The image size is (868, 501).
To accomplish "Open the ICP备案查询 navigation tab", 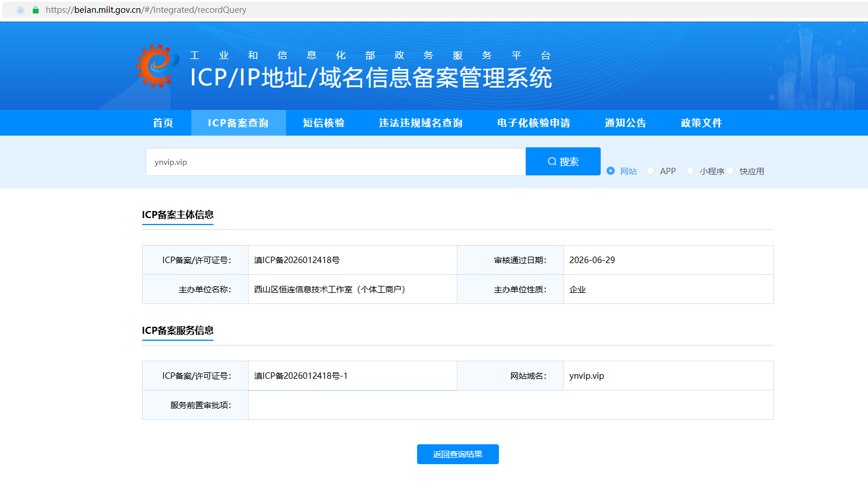I will click(238, 123).
